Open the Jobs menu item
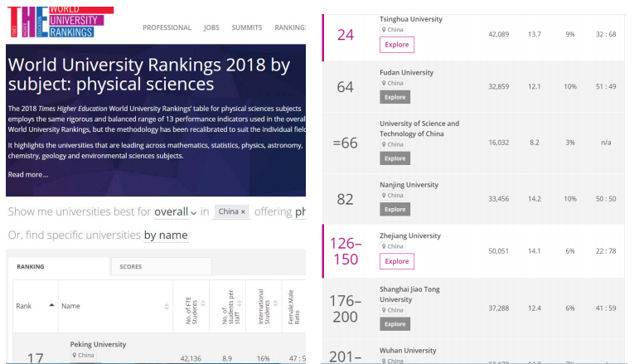Screen dimensions: 644x364 coord(211,27)
